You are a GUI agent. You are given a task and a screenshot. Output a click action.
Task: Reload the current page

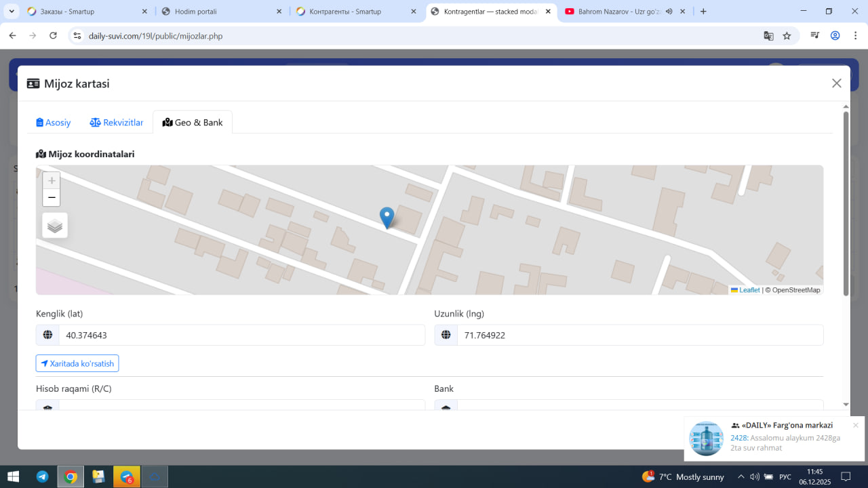pos(53,36)
